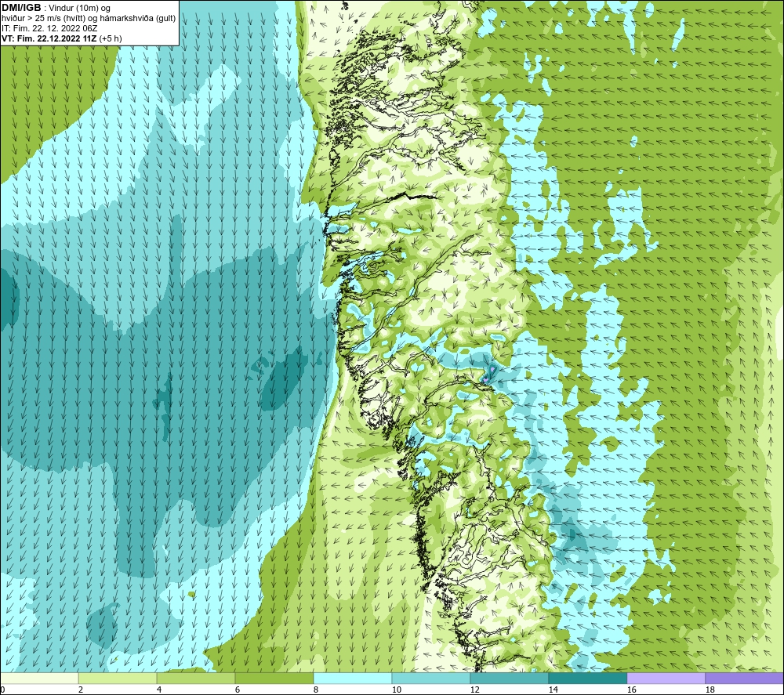Viewport: 784px width, 695px height.
Task: Click the legend label '6'
Action: 238,690
